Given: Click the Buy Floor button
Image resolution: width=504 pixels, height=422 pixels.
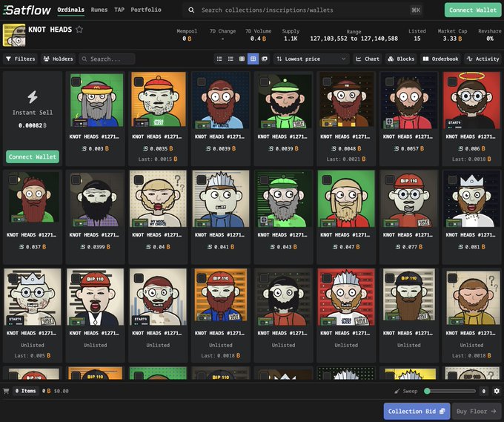Looking at the screenshot, I should [477, 411].
